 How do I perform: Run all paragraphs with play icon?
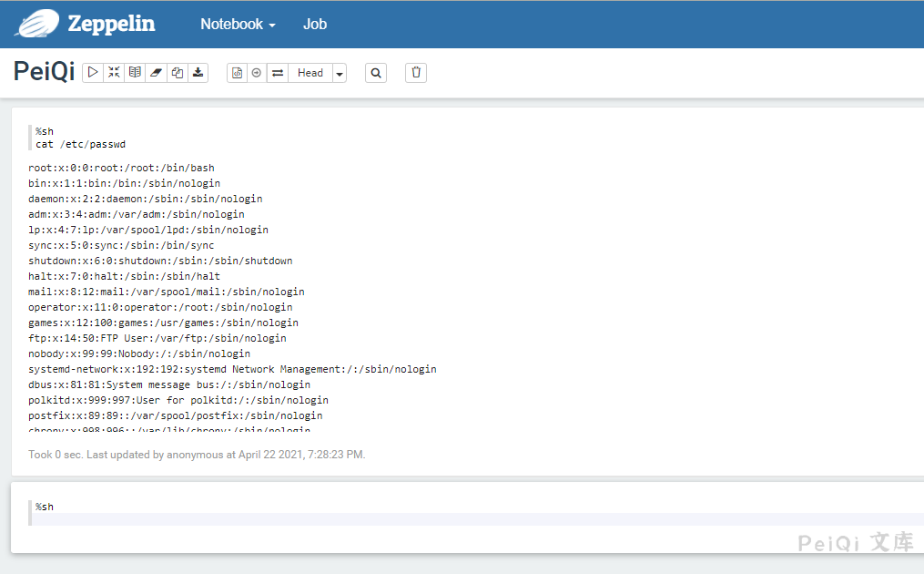pyautogui.click(x=93, y=73)
